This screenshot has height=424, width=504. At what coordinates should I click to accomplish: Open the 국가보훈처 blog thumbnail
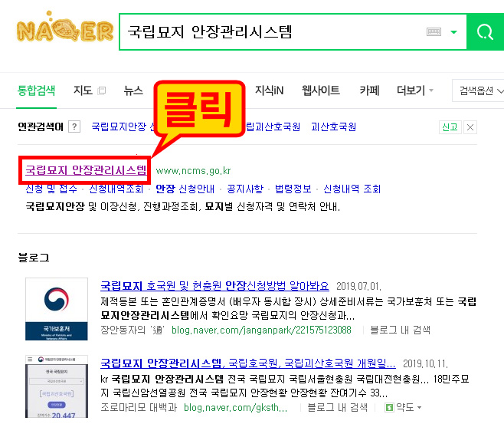[x=57, y=309]
